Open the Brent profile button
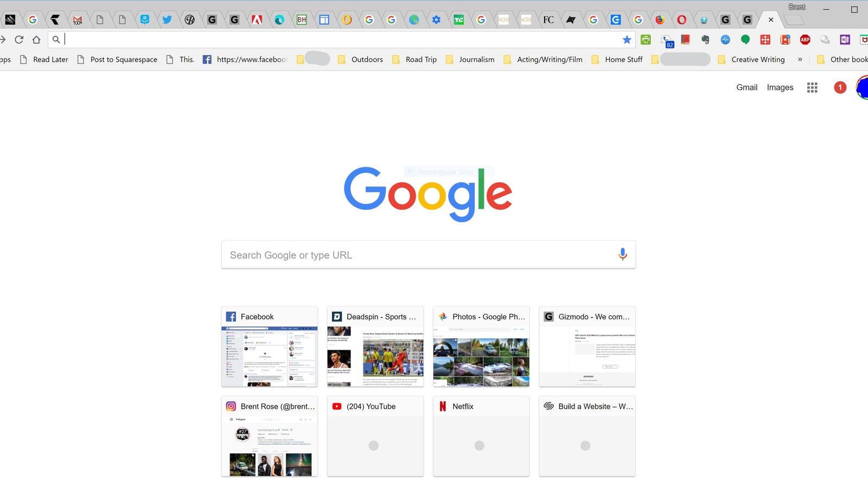Screen dimensions: 868x488 click(797, 7)
